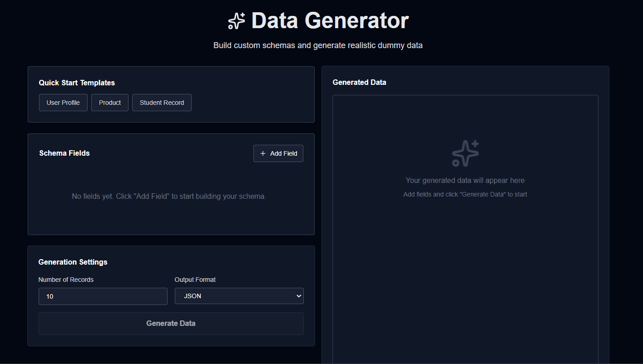Screen dimensions: 643x364
Task: Click the Generated Data panel heading
Action: tap(360, 82)
